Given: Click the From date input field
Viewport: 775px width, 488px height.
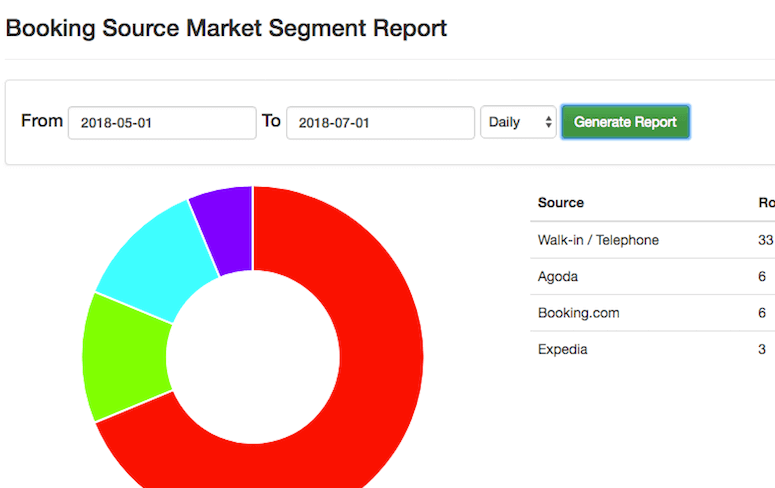Looking at the screenshot, I should point(162,123).
